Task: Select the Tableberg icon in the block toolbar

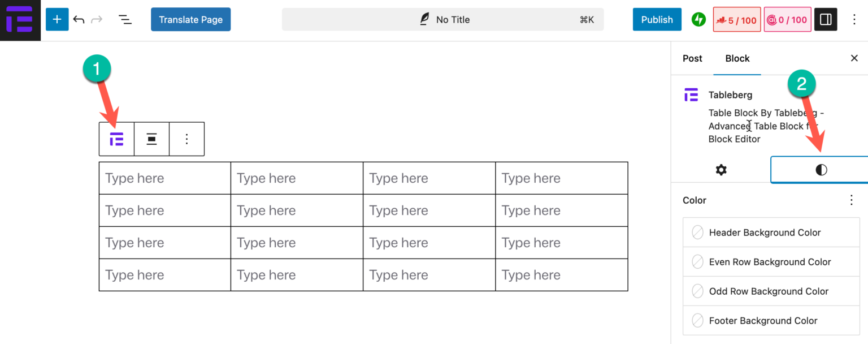Action: (116, 139)
